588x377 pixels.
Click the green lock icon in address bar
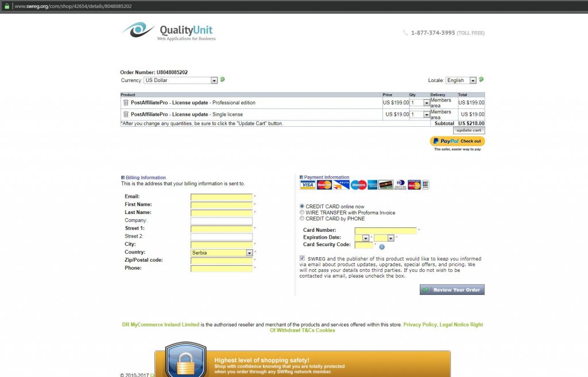(x=7, y=6)
